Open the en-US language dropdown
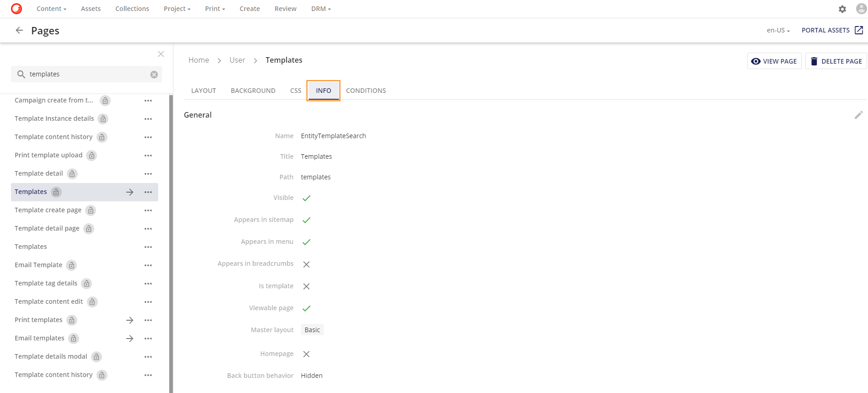 point(778,30)
